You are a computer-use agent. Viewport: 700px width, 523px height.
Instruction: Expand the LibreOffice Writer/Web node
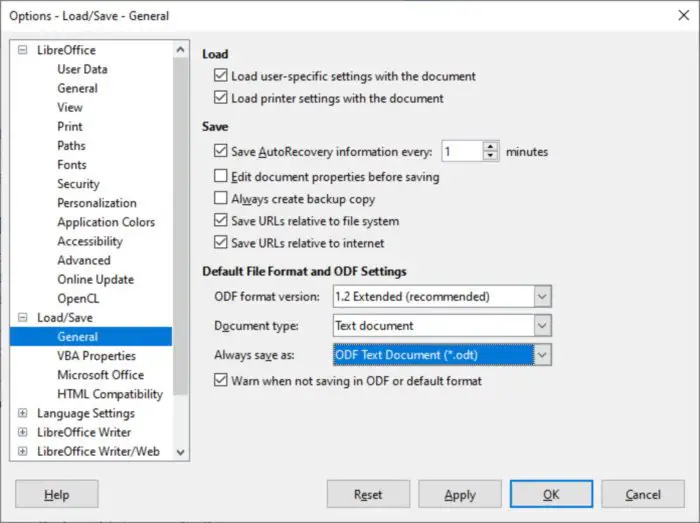[x=22, y=451]
